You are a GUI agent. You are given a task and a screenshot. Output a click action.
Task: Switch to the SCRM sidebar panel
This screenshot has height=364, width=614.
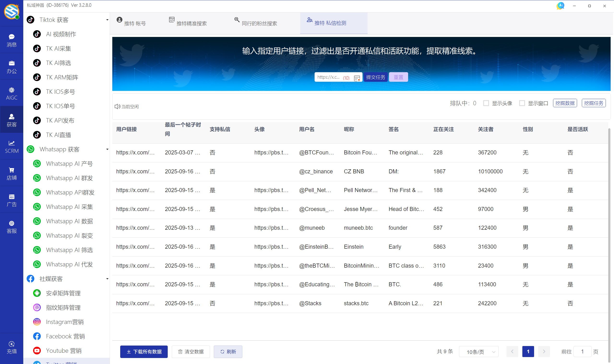[12, 147]
